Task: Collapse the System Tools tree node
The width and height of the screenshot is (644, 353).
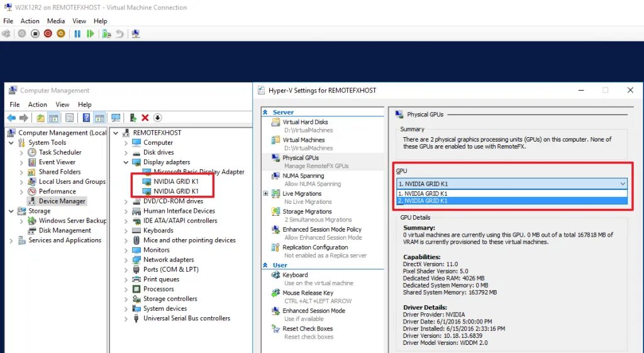Action: pyautogui.click(x=11, y=143)
